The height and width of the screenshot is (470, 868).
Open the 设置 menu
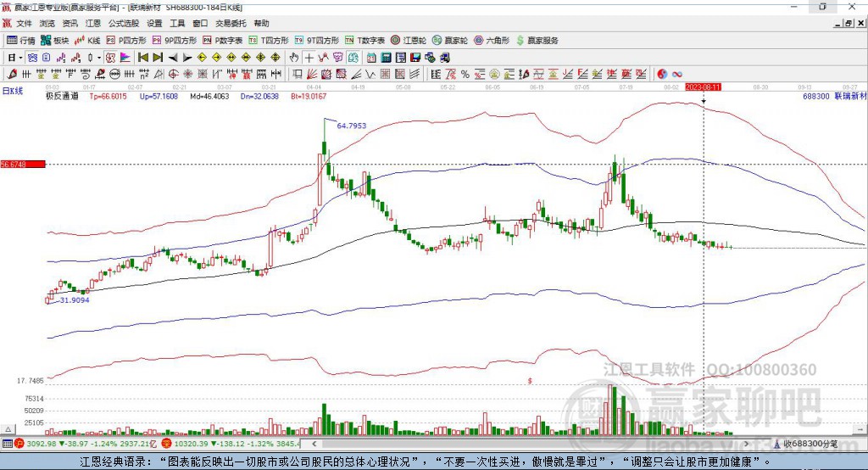coord(154,23)
